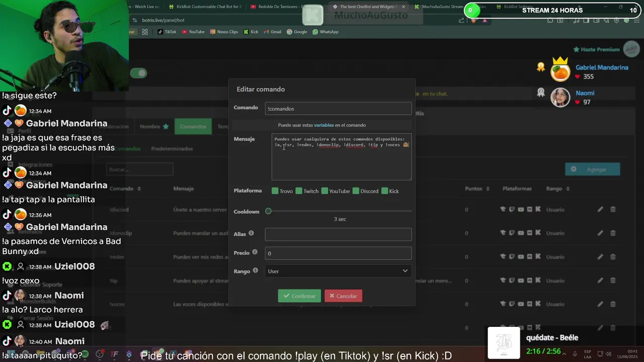The width and height of the screenshot is (644, 362).
Task: Click the Twitch platform icon in !tip row
Action: click(x=512, y=281)
